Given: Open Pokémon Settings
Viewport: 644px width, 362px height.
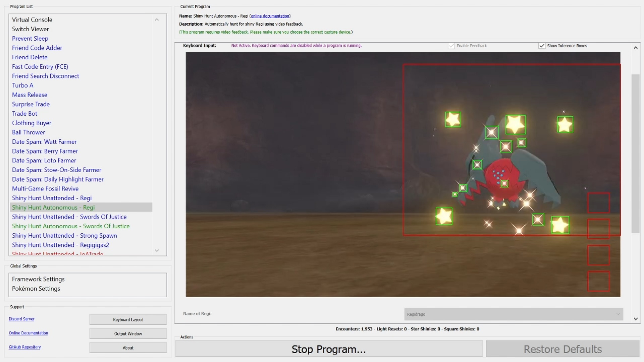Looking at the screenshot, I should [x=36, y=289].
